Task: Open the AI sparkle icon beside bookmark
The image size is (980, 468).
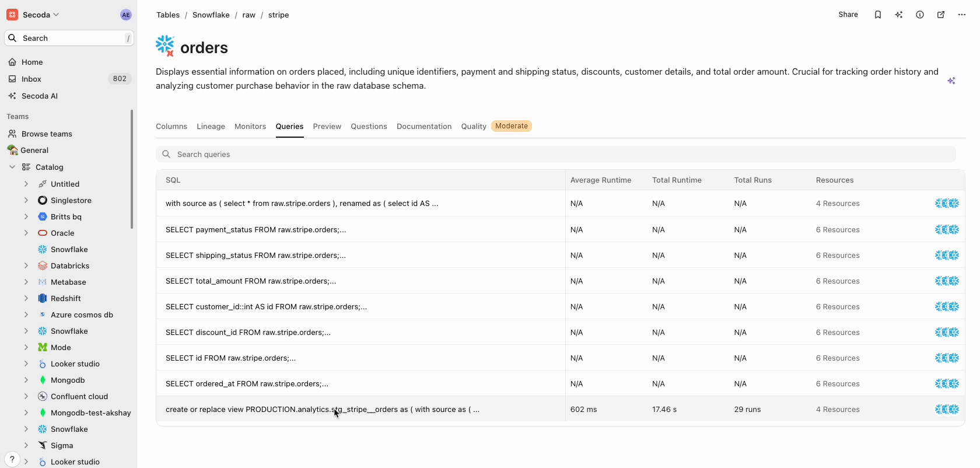Action: point(898,15)
